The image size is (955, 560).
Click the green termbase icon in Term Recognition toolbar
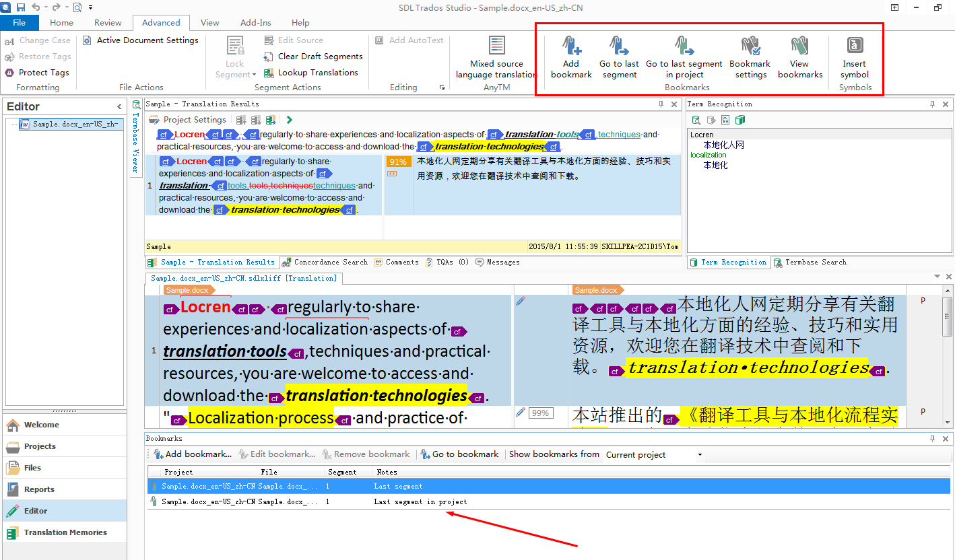pos(740,120)
